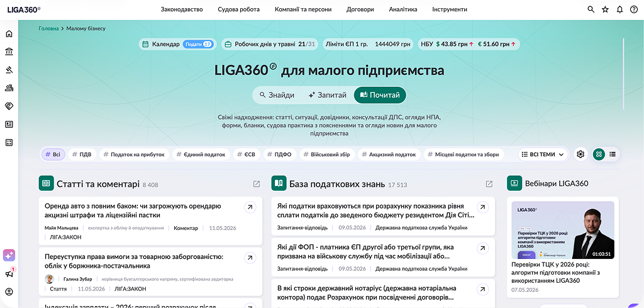Open article Оренда авто з повним баком
The height and width of the screenshot is (308, 644).
[133, 210]
